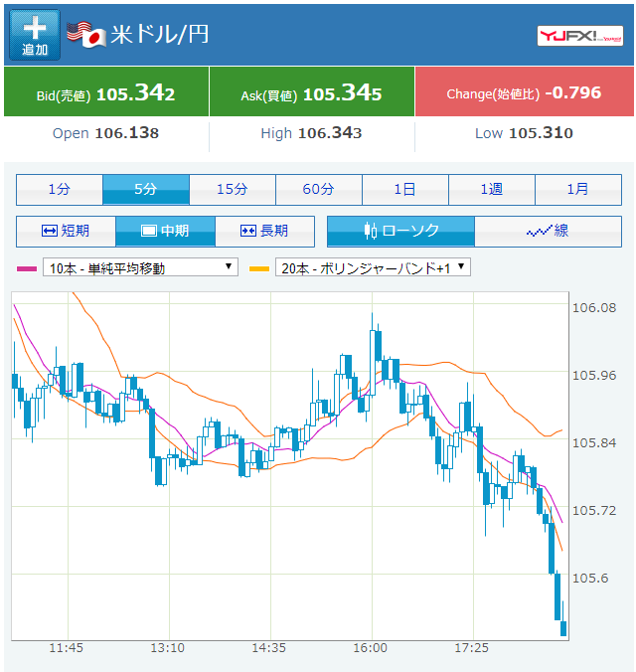Image resolution: width=636 pixels, height=672 pixels.
Task: Switch to ローソク candlestick chart type
Action: click(x=400, y=231)
